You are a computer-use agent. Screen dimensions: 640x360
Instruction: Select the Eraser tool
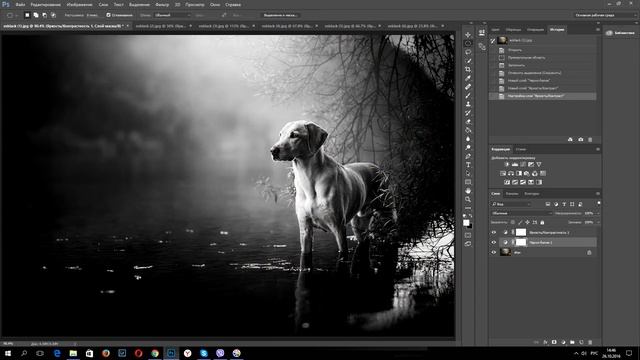pyautogui.click(x=468, y=122)
